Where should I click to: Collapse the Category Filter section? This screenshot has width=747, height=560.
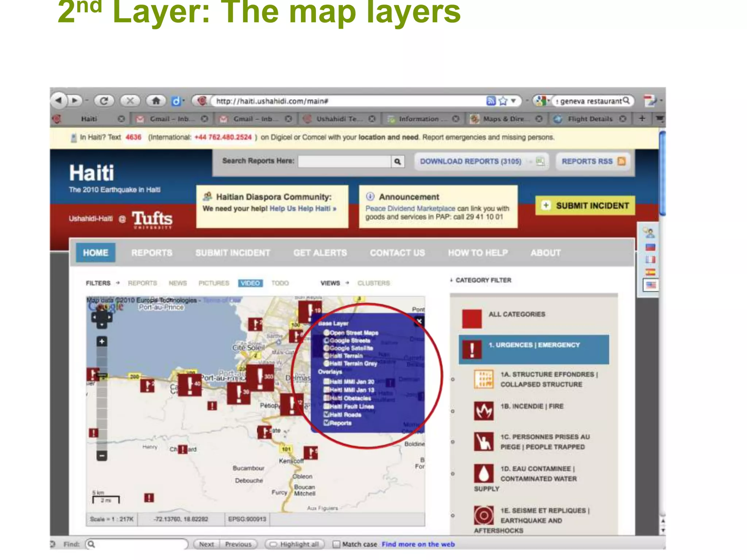(x=480, y=280)
